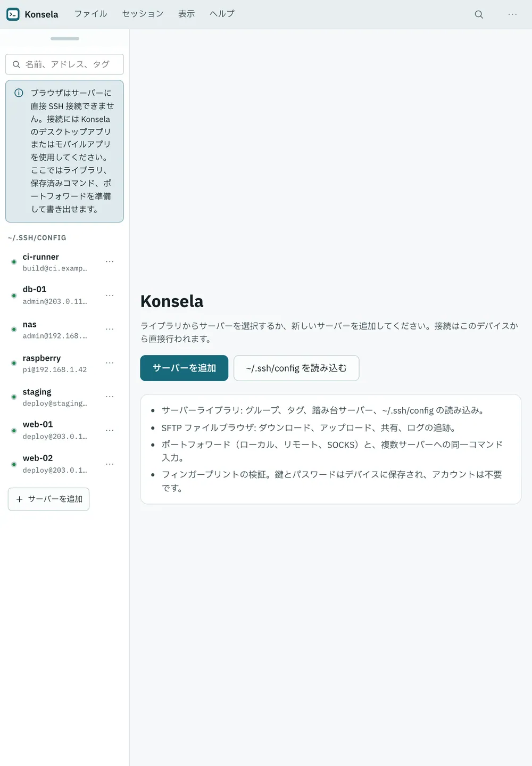Click the Konsela terminal logo icon
The image size is (532, 766).
click(13, 14)
